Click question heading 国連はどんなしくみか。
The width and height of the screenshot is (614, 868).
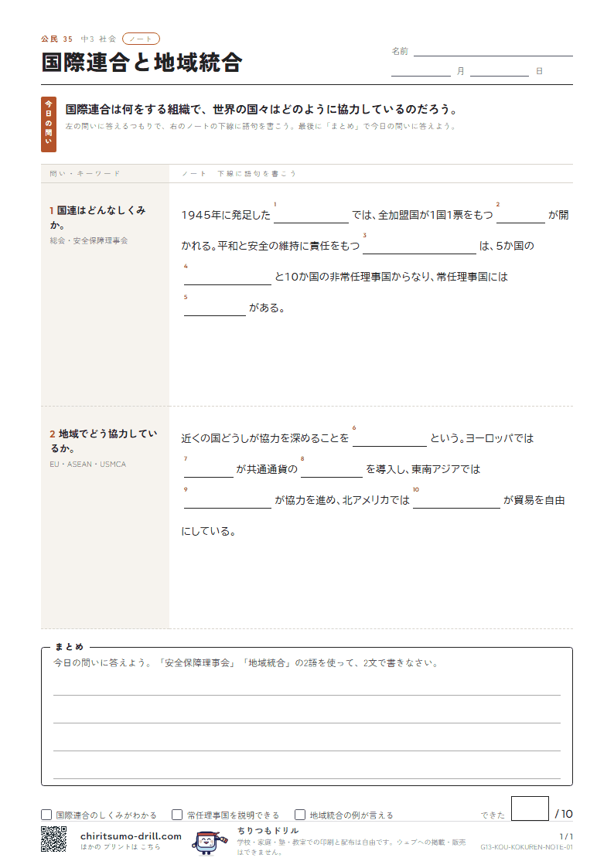point(97,217)
